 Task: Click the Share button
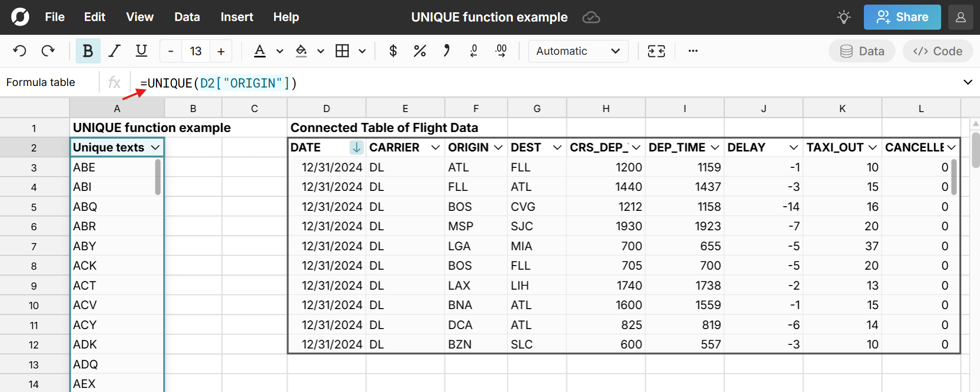902,17
